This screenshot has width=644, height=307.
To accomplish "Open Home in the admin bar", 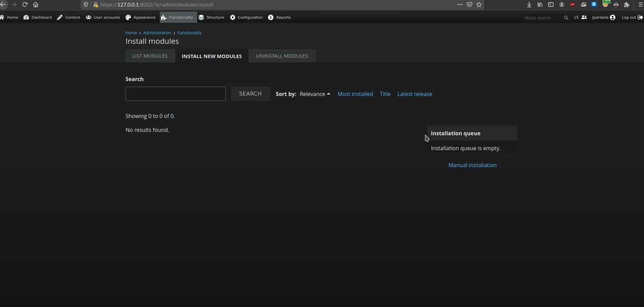I will (9, 17).
